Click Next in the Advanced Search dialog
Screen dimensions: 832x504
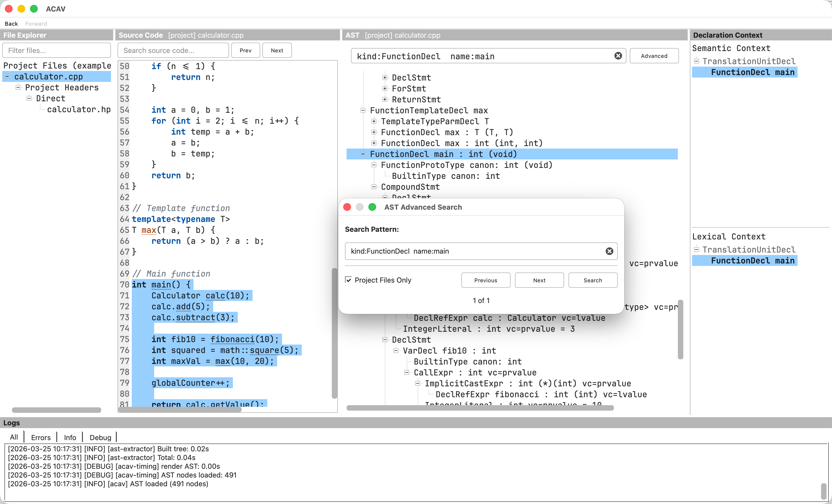click(x=539, y=280)
